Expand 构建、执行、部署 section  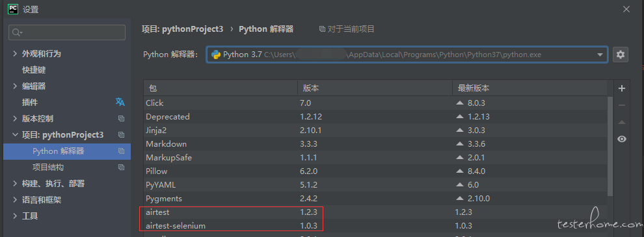pos(15,183)
